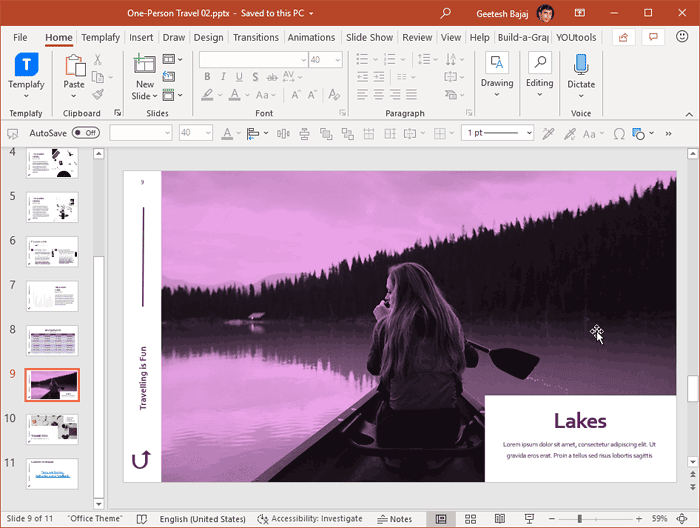The width and height of the screenshot is (700, 528).
Task: Click the Reset slide icon
Action: [x=169, y=77]
